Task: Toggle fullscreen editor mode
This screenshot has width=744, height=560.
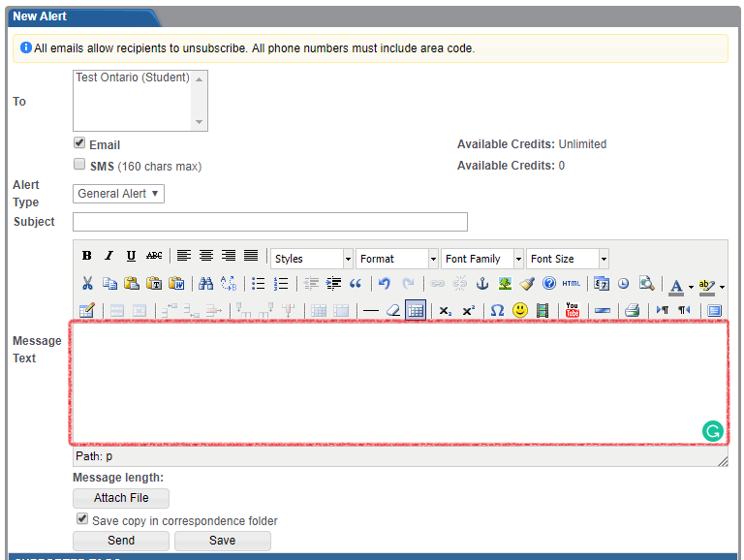Action: coord(715,310)
